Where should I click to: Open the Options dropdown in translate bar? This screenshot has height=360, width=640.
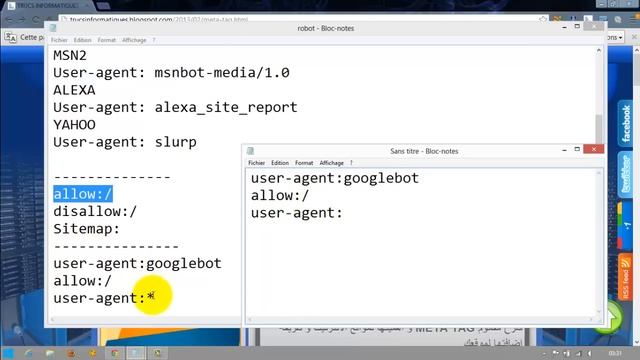coord(615,37)
